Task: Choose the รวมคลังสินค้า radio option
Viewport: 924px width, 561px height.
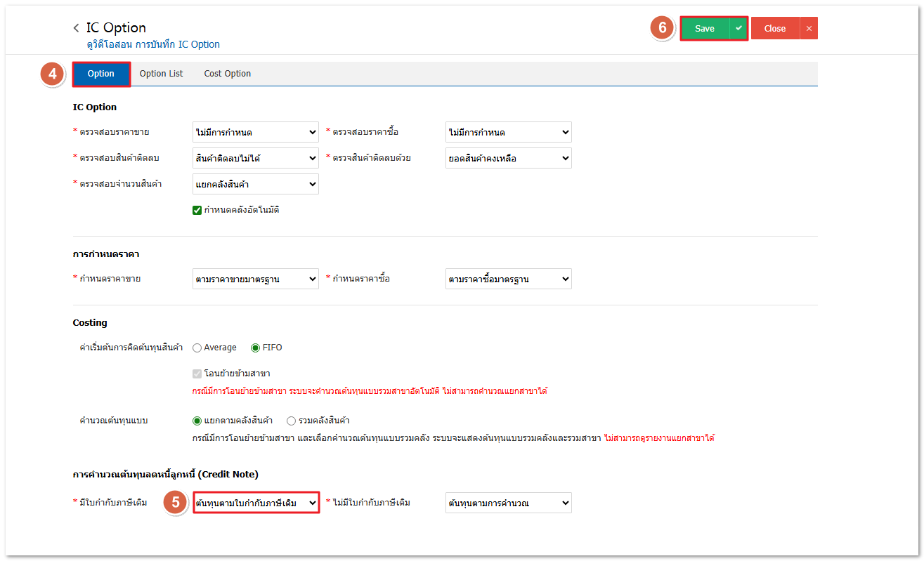Action: click(292, 421)
